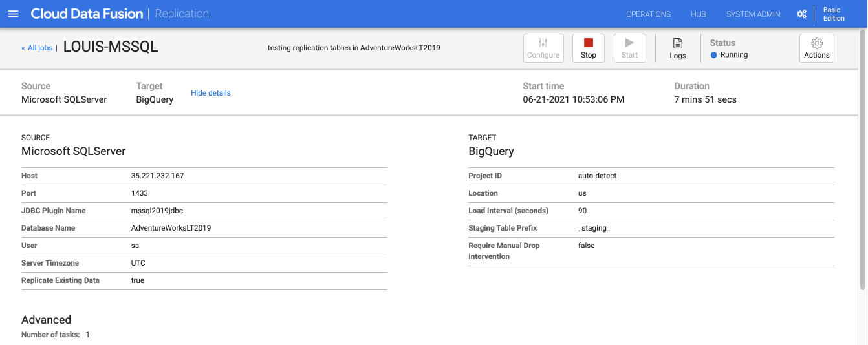Image resolution: width=868 pixels, height=345 pixels.
Task: Click the JDBC Plugin Name label
Action: (x=53, y=211)
